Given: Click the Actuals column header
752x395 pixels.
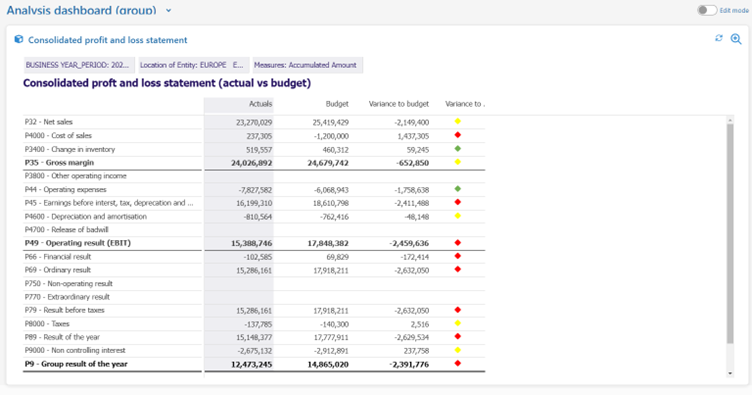Looking at the screenshot, I should (x=260, y=104).
